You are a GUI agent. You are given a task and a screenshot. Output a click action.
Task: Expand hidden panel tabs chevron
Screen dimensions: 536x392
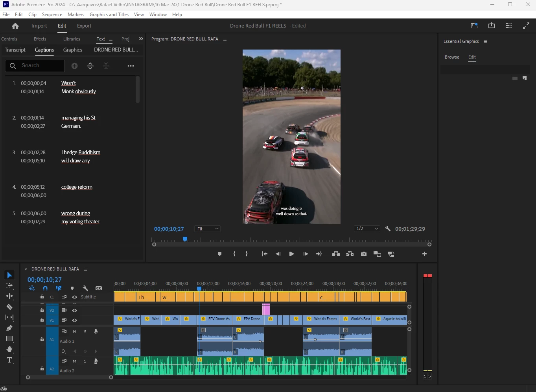point(141,39)
